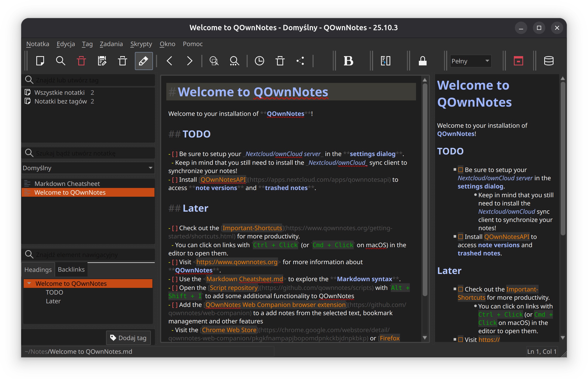This screenshot has width=588, height=379.
Task: Focus the find or create tag field
Action: [x=88, y=80]
